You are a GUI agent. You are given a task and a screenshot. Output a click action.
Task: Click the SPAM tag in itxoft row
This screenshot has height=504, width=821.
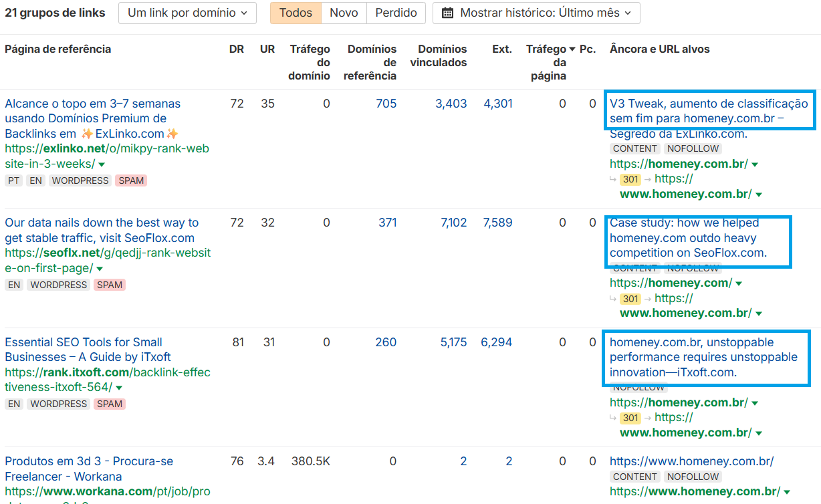[109, 404]
